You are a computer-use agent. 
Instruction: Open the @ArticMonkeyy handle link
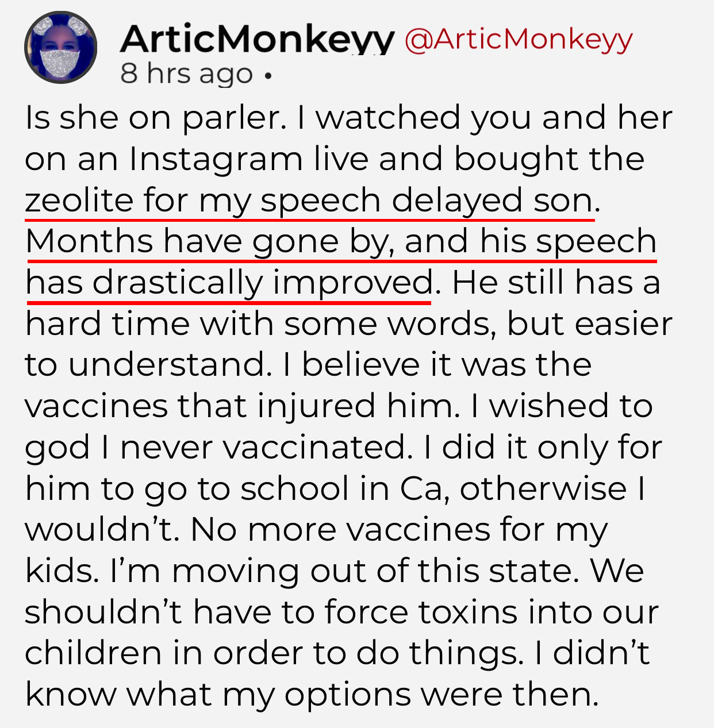click(x=518, y=38)
